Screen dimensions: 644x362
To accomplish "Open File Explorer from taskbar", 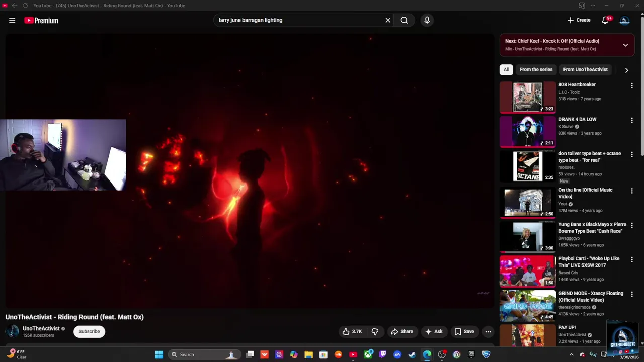I will [308, 354].
